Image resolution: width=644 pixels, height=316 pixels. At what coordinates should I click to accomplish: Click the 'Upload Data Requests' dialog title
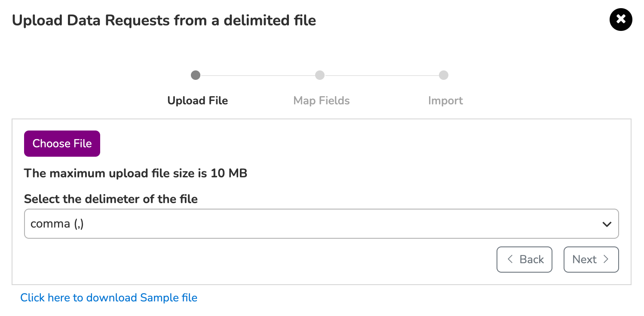coord(164,20)
